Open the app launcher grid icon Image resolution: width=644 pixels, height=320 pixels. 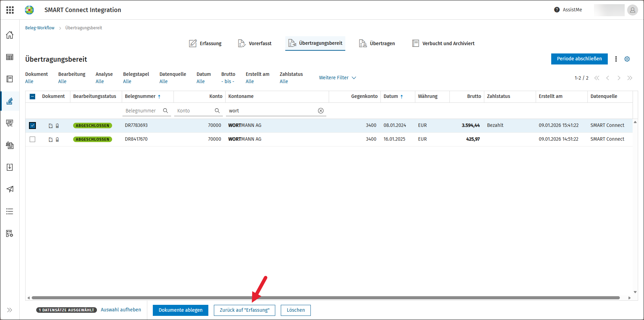(x=10, y=10)
